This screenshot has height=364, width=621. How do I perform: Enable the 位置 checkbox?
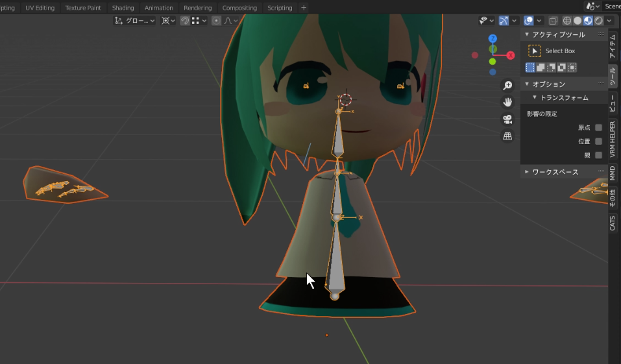(598, 141)
